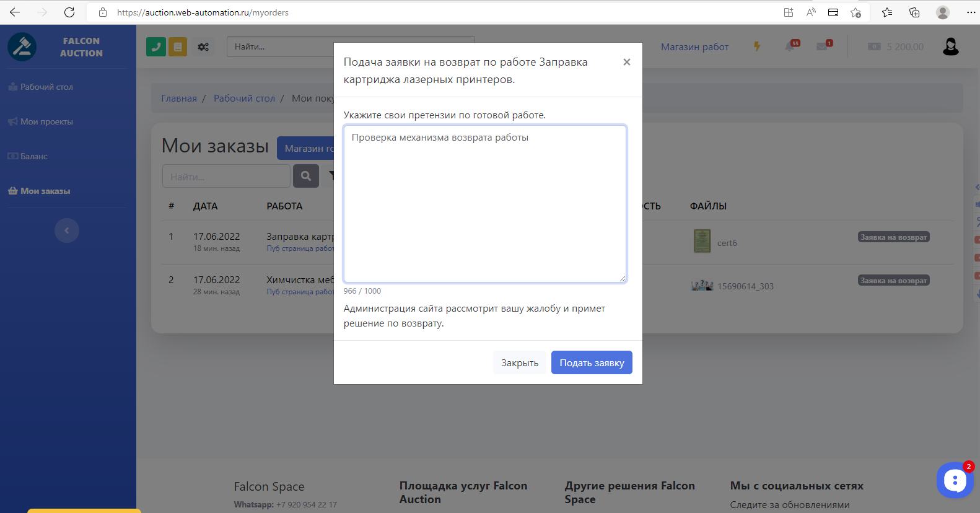
Task: Click into the complaints text area
Action: click(484, 204)
